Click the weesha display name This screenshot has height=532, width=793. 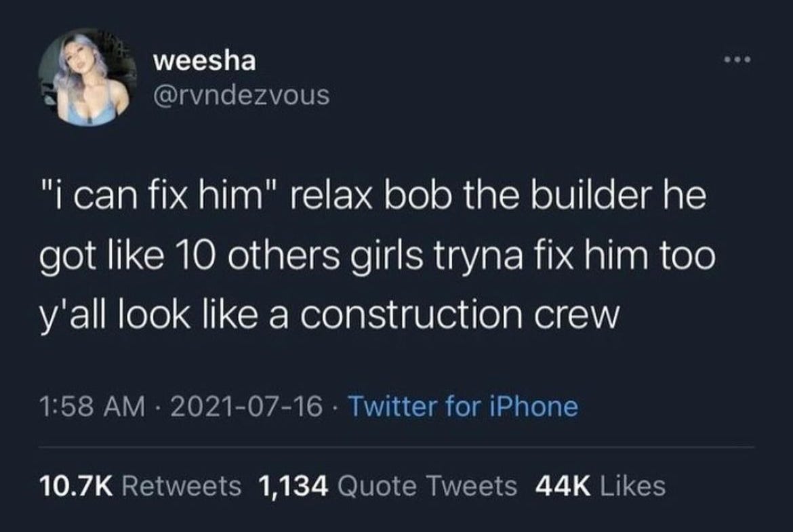pyautogui.click(x=204, y=61)
